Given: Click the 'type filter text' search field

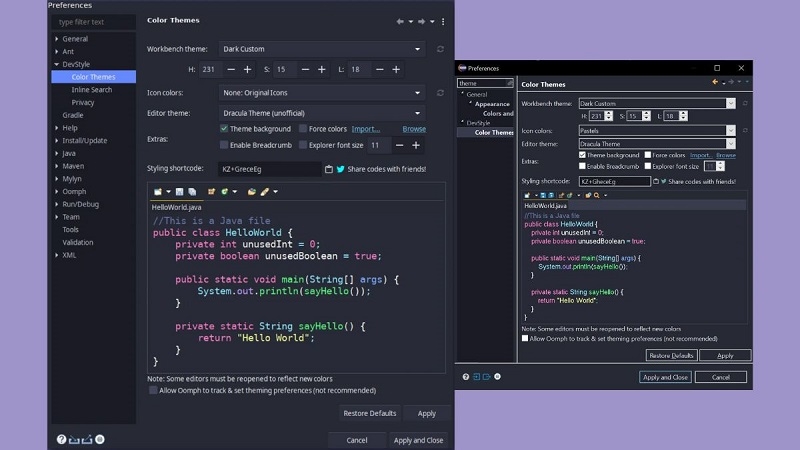Looking at the screenshot, I should (x=93, y=21).
